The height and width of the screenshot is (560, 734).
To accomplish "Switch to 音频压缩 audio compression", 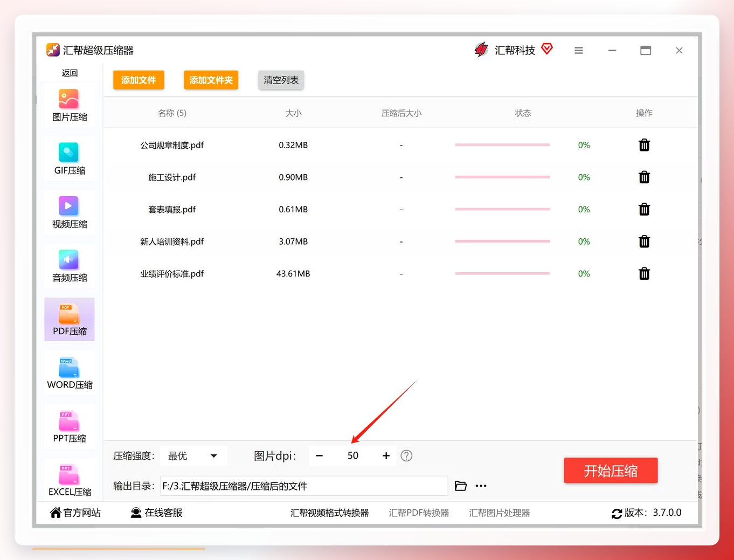I will 69,266.
